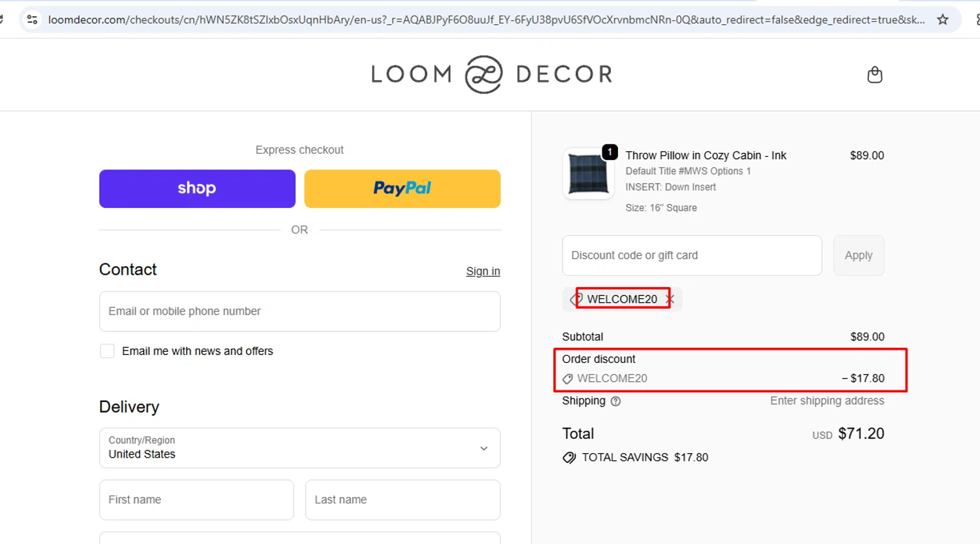Click the Total Savings tag icon

click(x=569, y=458)
